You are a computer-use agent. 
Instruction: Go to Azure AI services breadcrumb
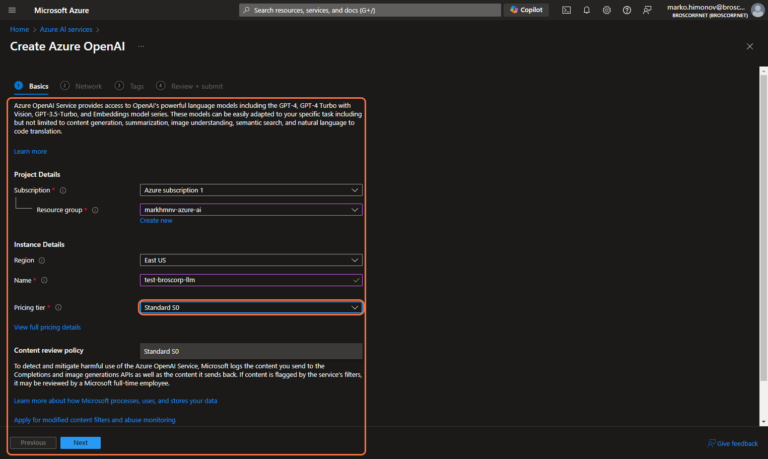point(66,29)
